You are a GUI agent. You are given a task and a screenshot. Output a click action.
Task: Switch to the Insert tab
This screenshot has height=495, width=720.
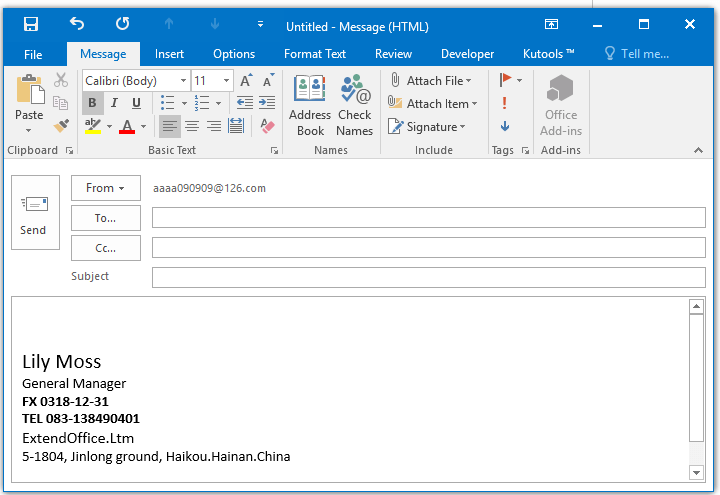(169, 54)
